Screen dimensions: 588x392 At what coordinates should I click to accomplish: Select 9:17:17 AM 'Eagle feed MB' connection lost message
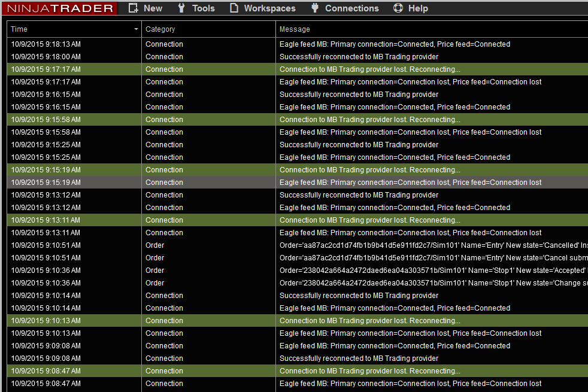tap(410, 82)
